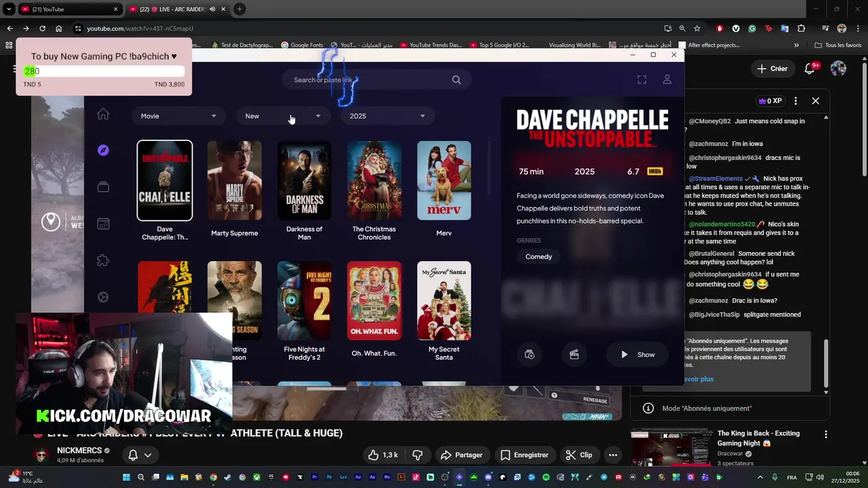
Task: Show hidden system tray icons
Action: point(759,477)
